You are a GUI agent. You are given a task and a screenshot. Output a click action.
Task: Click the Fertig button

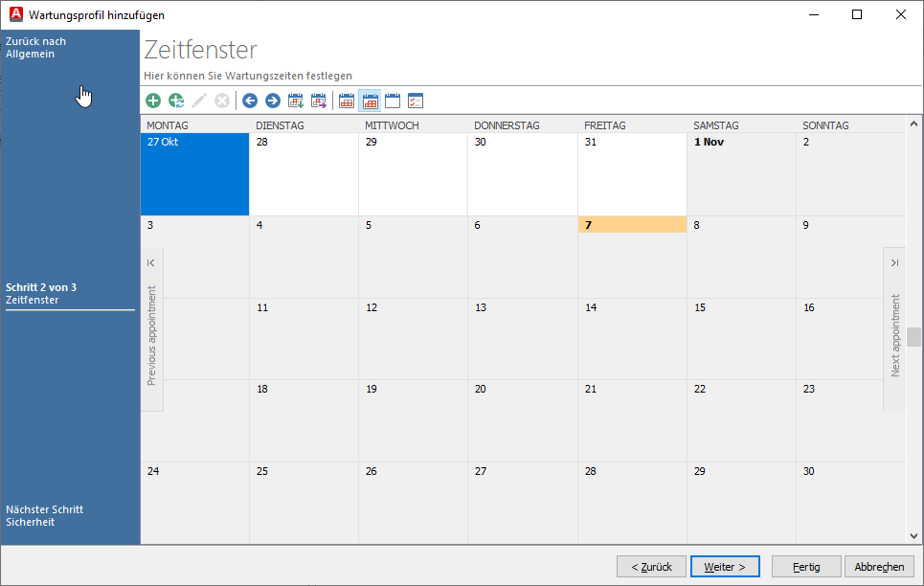coord(806,567)
